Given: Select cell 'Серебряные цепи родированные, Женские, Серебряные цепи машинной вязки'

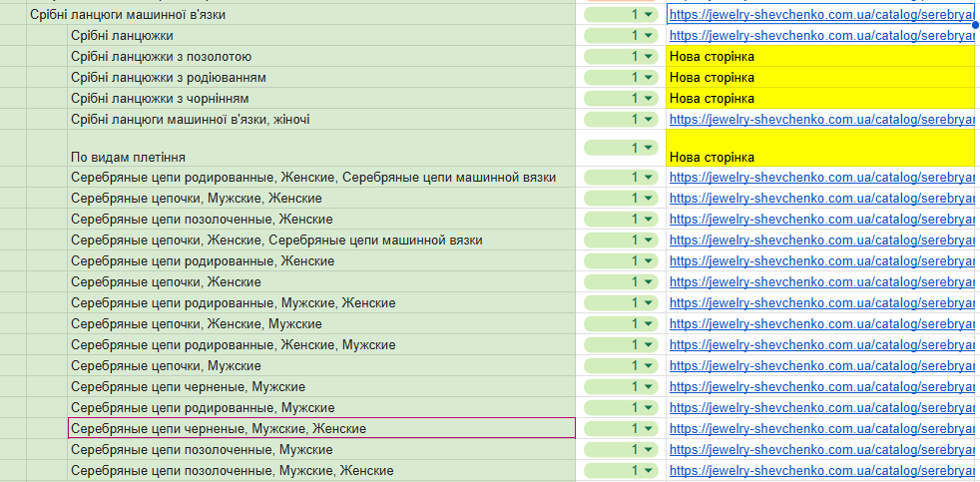Looking at the screenshot, I should pos(322,178).
